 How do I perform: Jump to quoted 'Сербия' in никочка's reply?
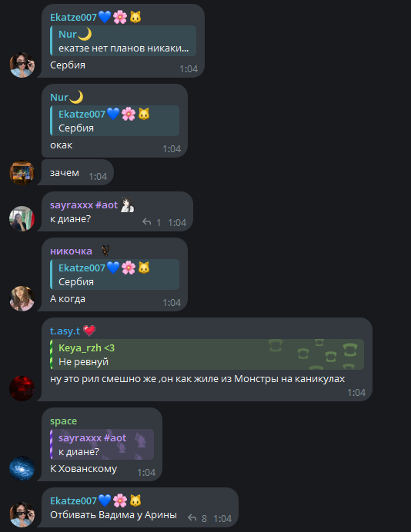click(115, 274)
